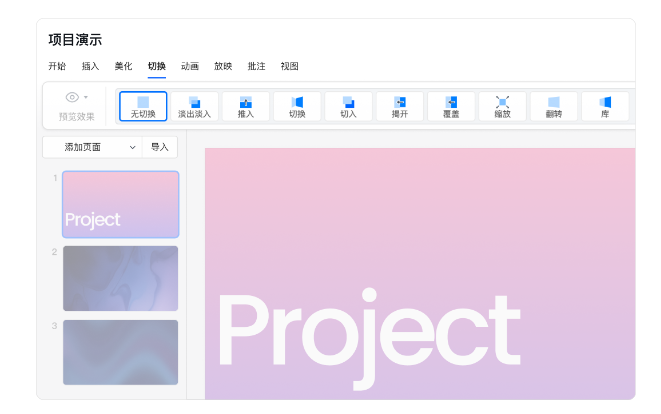Select the third slide thumbnail

point(120,352)
